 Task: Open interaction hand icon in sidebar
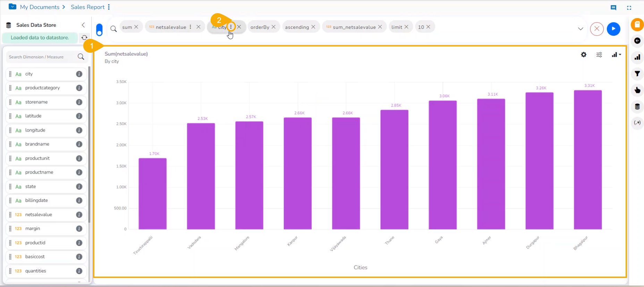tap(637, 90)
